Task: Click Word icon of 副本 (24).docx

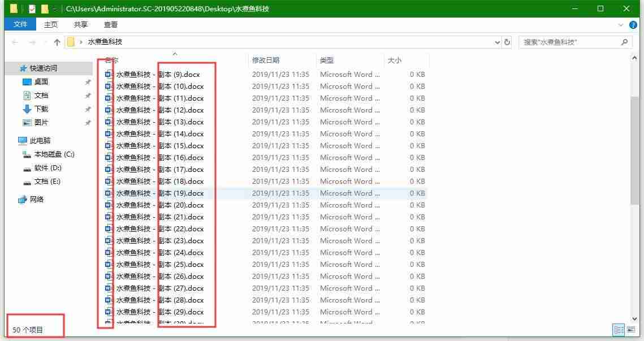Action: tap(109, 253)
